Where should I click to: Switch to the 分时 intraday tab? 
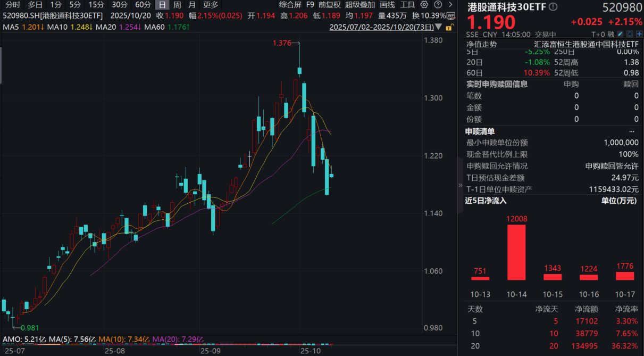point(12,4)
